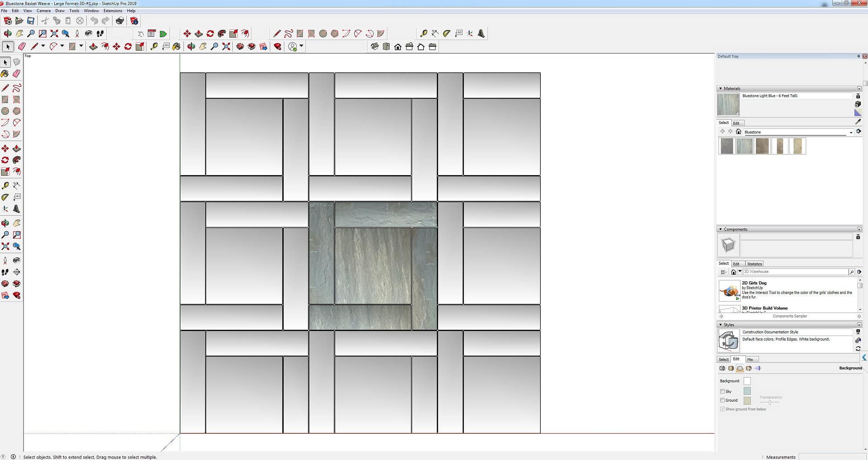
Task: Open the Statistics tab in Components
Action: (754, 264)
